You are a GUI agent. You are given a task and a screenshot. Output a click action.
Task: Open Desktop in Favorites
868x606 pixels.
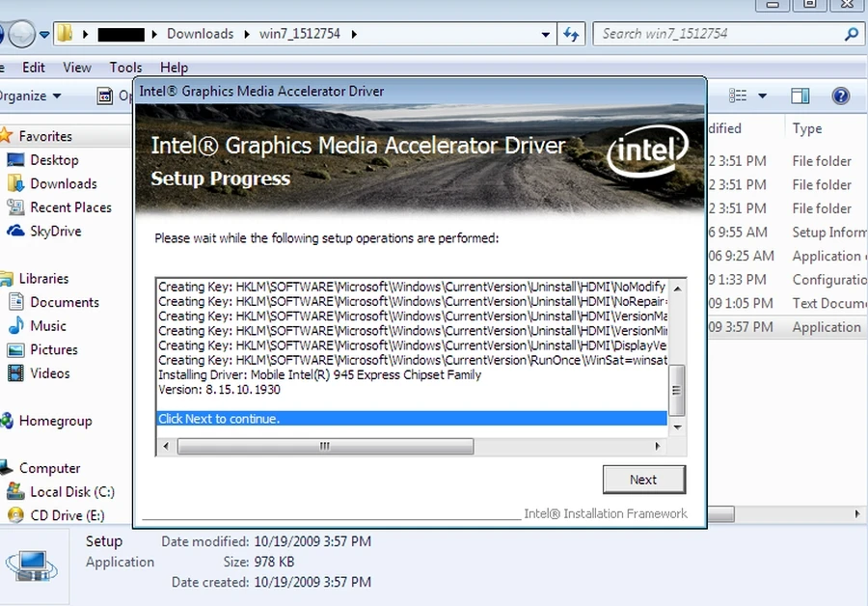[54, 160]
